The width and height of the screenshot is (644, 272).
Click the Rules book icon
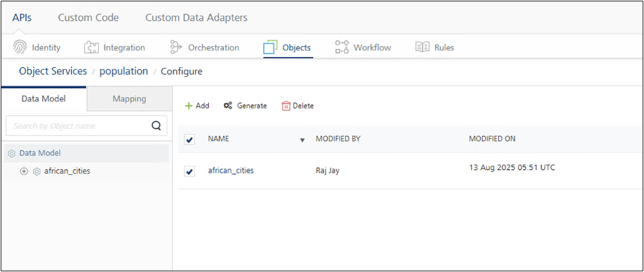[422, 47]
